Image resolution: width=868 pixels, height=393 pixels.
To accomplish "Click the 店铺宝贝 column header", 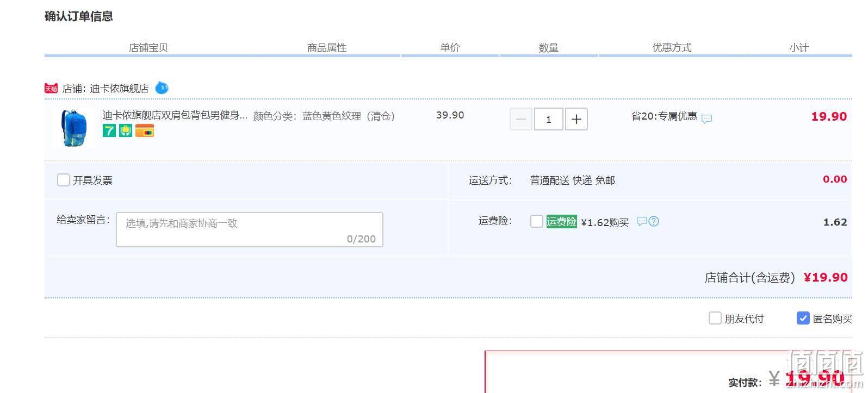I will coord(148,48).
